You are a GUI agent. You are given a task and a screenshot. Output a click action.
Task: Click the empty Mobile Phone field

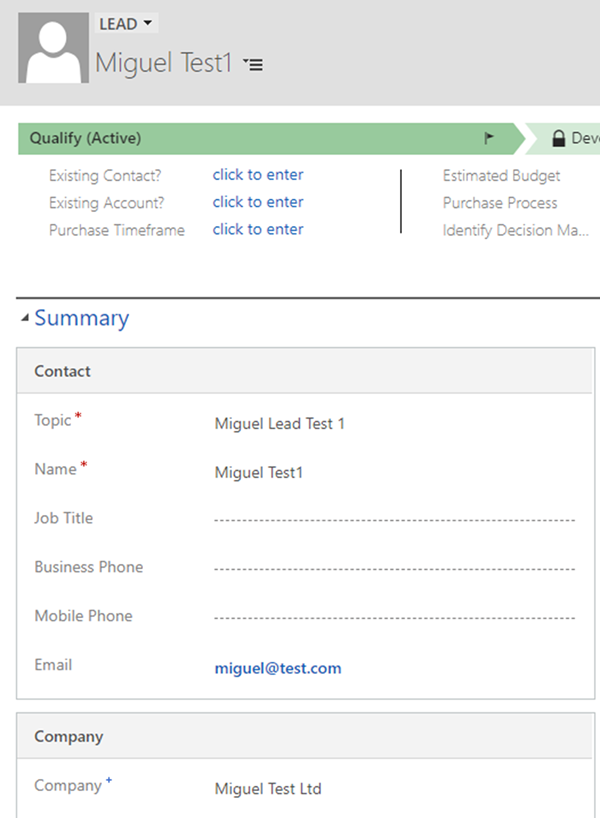pyautogui.click(x=394, y=619)
